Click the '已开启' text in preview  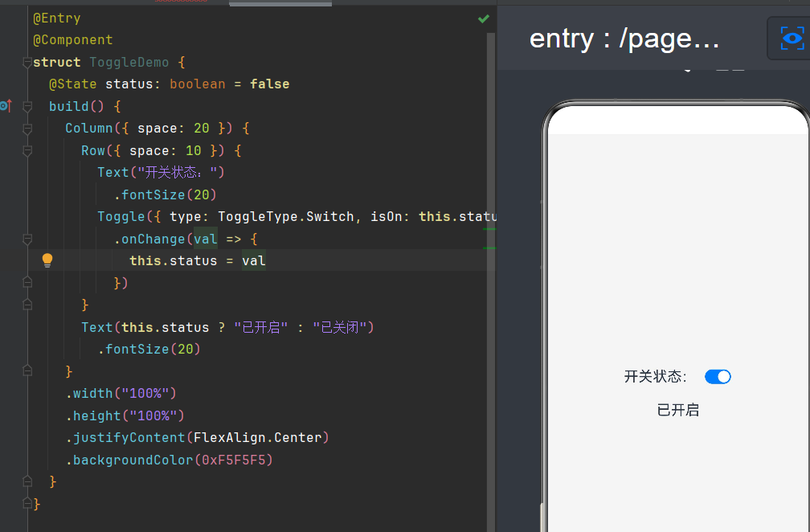677,410
